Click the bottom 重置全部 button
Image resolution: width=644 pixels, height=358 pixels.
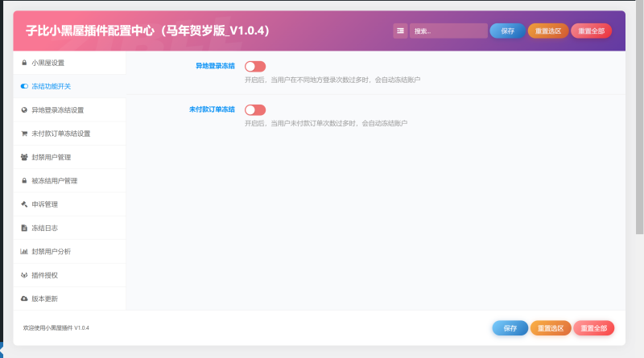tap(594, 328)
